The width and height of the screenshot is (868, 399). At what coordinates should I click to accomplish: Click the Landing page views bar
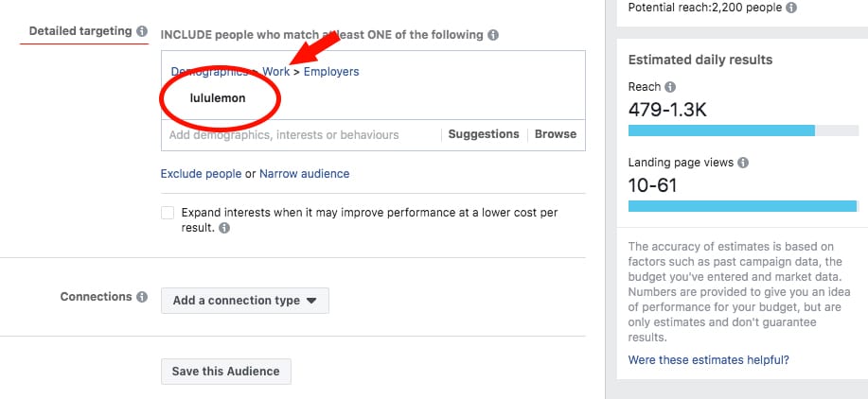pos(742,206)
